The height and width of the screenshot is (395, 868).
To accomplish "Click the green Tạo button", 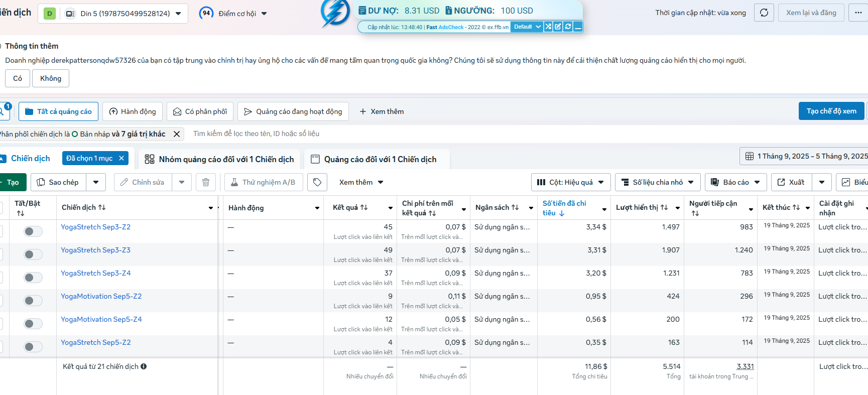I will (12, 182).
